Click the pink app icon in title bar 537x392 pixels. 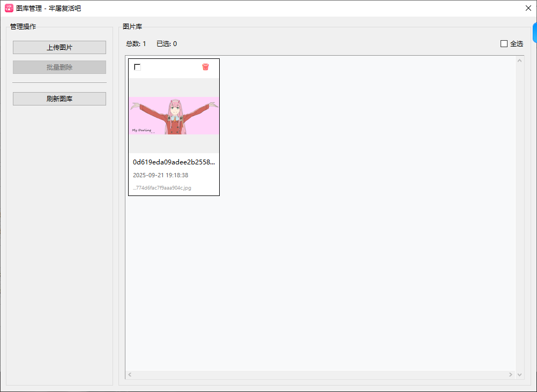pos(9,8)
